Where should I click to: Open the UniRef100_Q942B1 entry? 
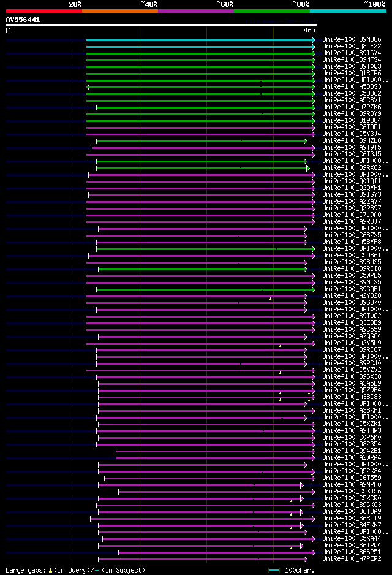click(x=352, y=451)
